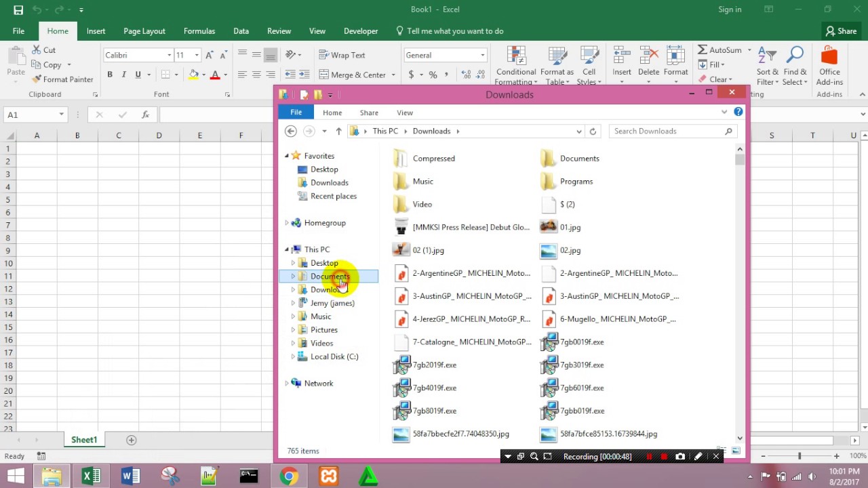
Task: Open the Sort & Filter menu
Action: [x=767, y=66]
